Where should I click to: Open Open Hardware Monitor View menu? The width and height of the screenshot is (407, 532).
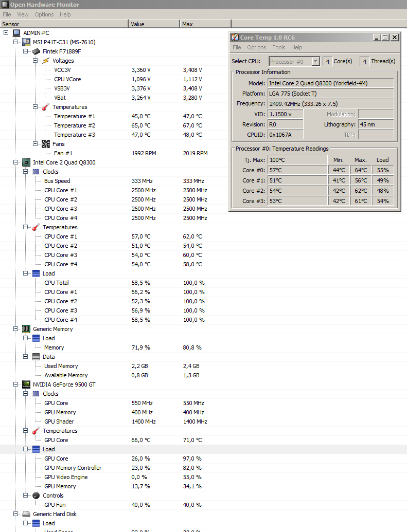tap(23, 14)
